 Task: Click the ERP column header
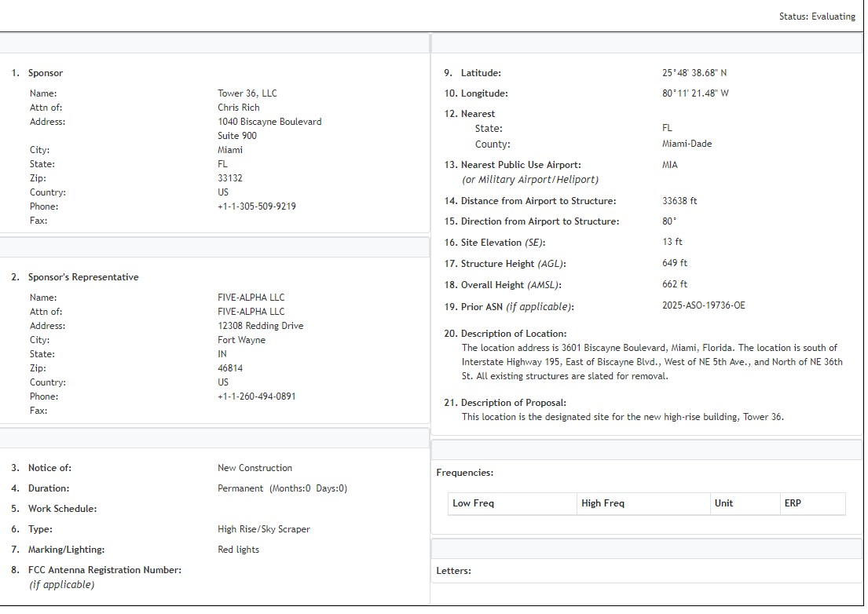pyautogui.click(x=793, y=503)
